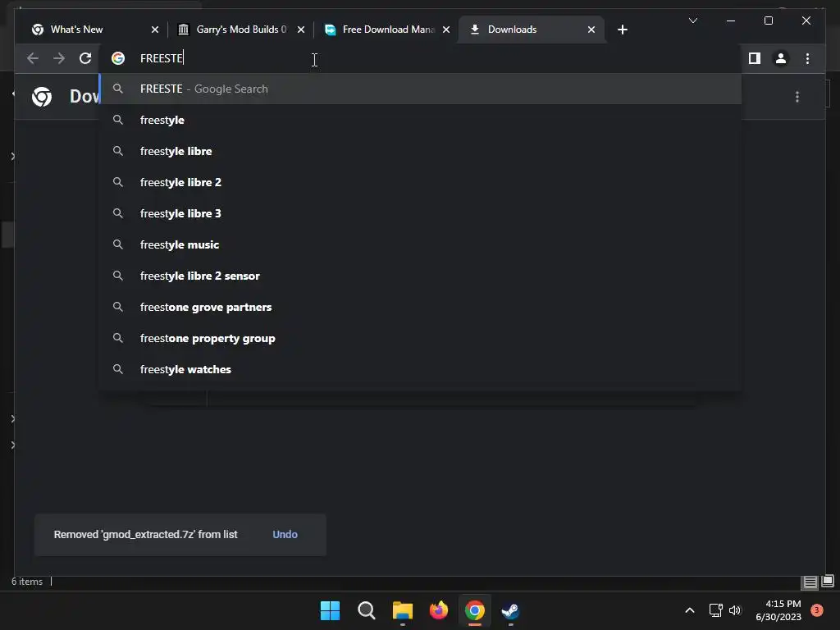The height and width of the screenshot is (630, 840).
Task: Open File Explorer from the taskbar
Action: pyautogui.click(x=402, y=610)
